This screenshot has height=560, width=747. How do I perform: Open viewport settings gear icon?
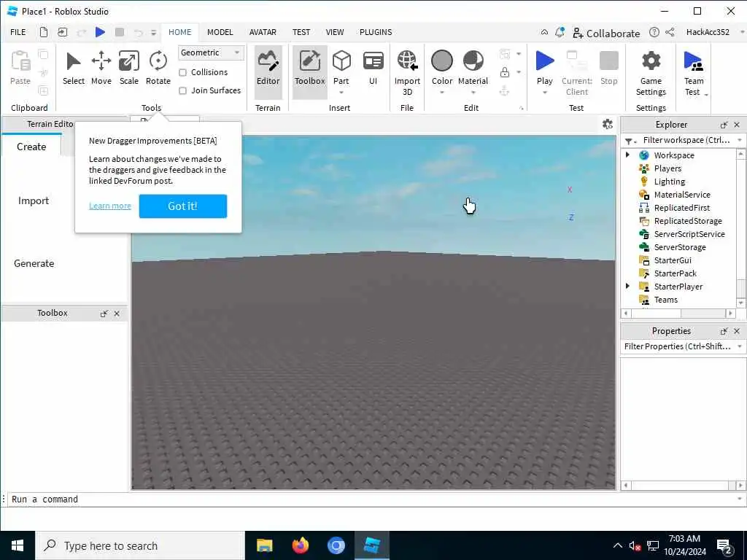[x=608, y=124]
